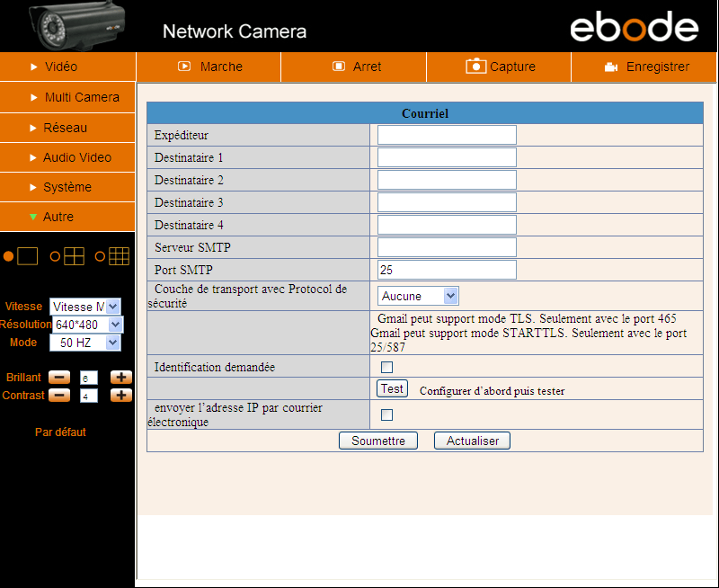Click the Enregistrer camcorder icon
This screenshot has width=719, height=588.
611,67
